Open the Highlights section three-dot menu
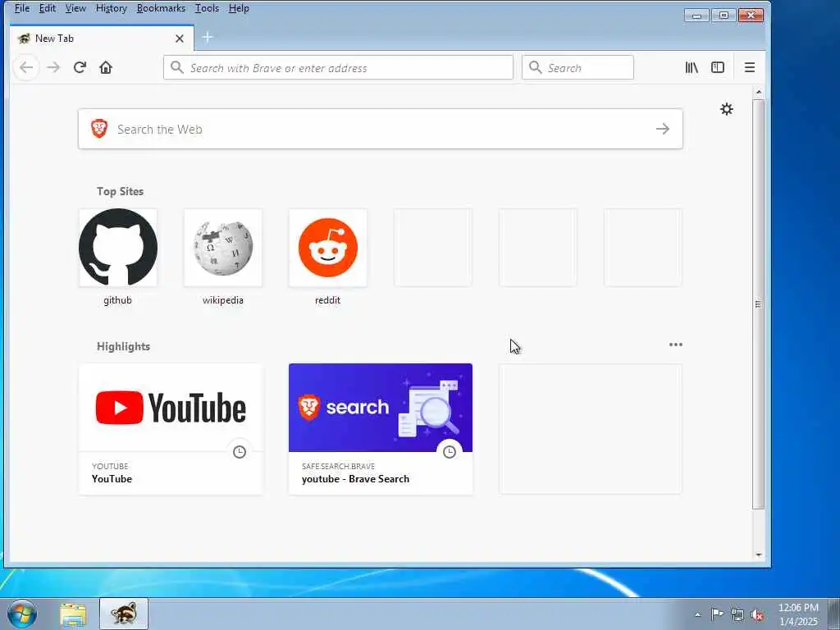The width and height of the screenshot is (840, 630). click(676, 345)
